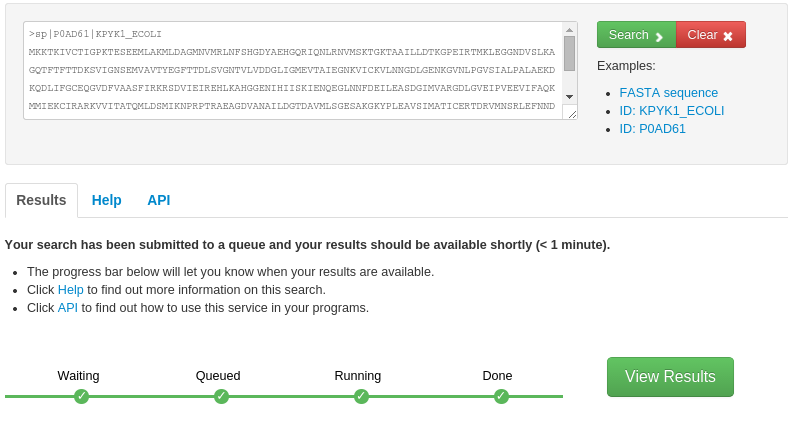Viewport: 795px width, 430px height.
Task: Click the textarea resize handle
Action: point(571,113)
